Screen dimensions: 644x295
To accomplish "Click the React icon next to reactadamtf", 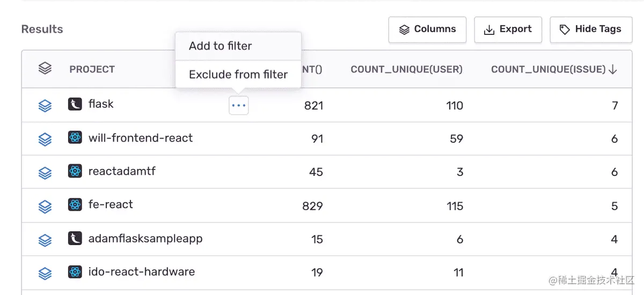I will 75,171.
